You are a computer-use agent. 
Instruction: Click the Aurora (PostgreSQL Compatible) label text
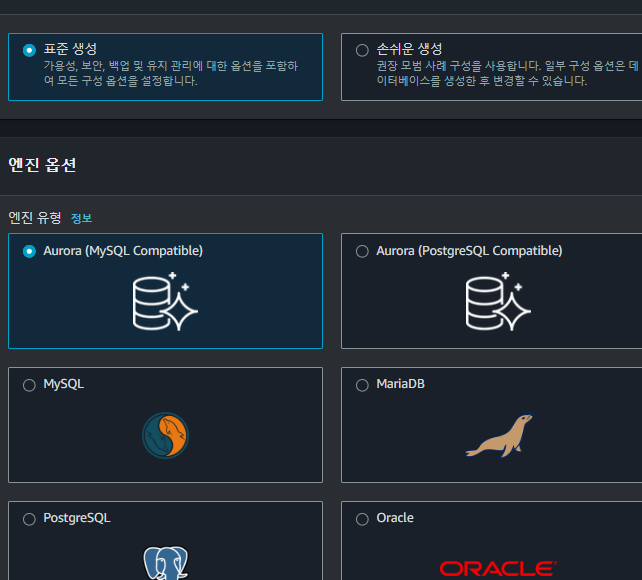[x=469, y=251]
